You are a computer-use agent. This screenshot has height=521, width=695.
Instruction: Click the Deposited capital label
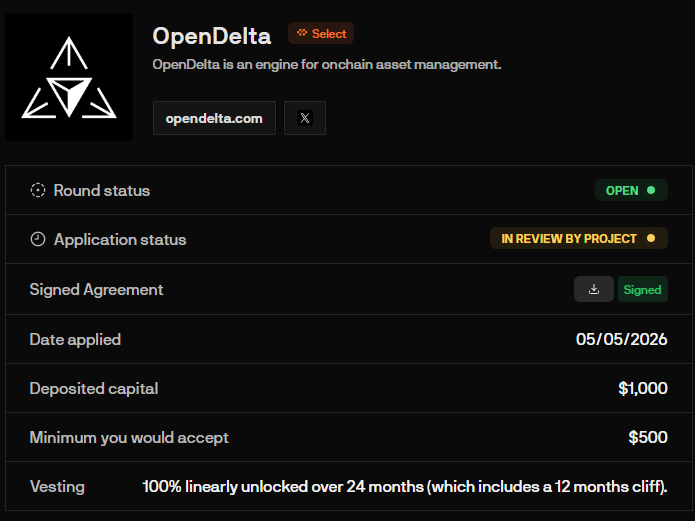coord(94,388)
